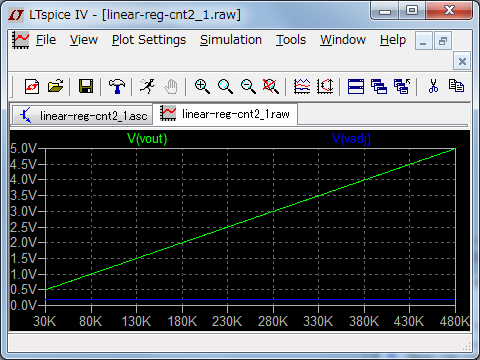Click the 30K label on the horizontal axis
Image resolution: width=480 pixels, height=360 pixels.
[45, 321]
